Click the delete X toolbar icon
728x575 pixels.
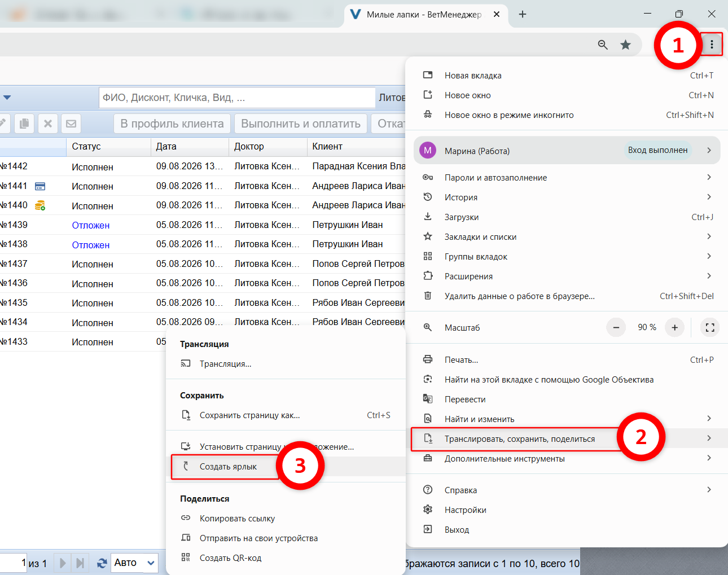pyautogui.click(x=48, y=124)
